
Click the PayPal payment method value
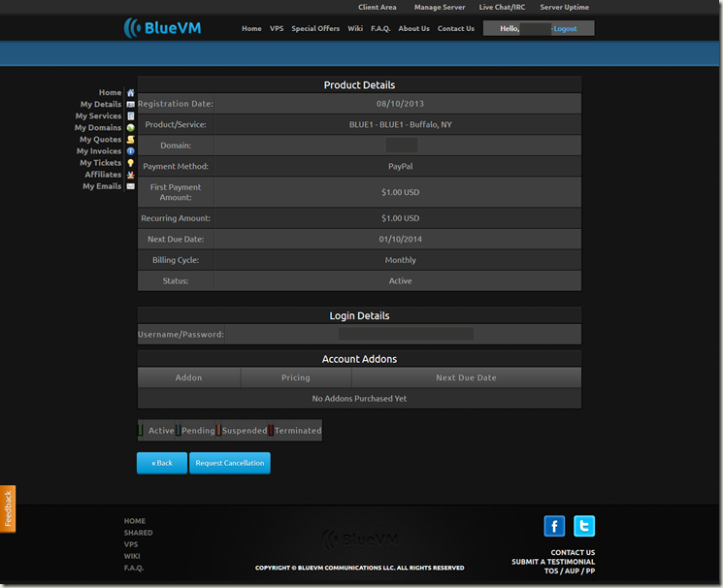tap(400, 167)
